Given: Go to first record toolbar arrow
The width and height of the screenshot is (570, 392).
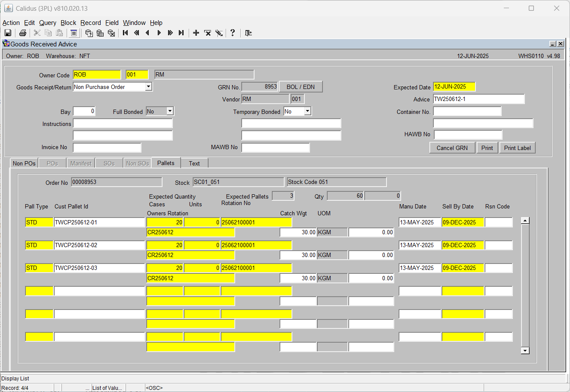Looking at the screenshot, I should (126, 33).
